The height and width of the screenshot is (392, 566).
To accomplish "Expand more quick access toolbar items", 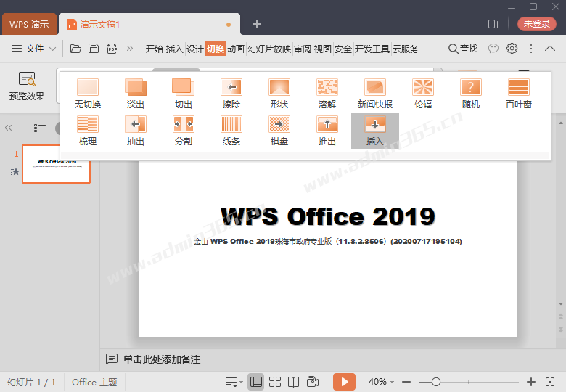I will click(x=130, y=49).
